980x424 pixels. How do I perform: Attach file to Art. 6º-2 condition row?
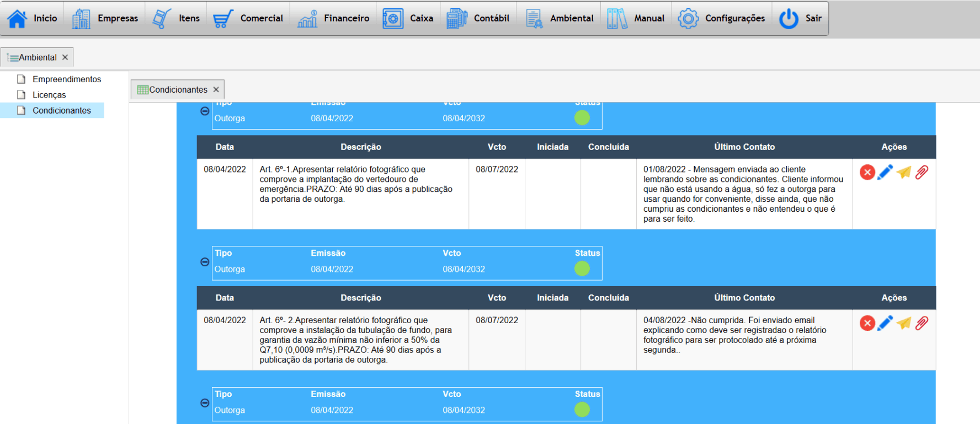tap(922, 323)
